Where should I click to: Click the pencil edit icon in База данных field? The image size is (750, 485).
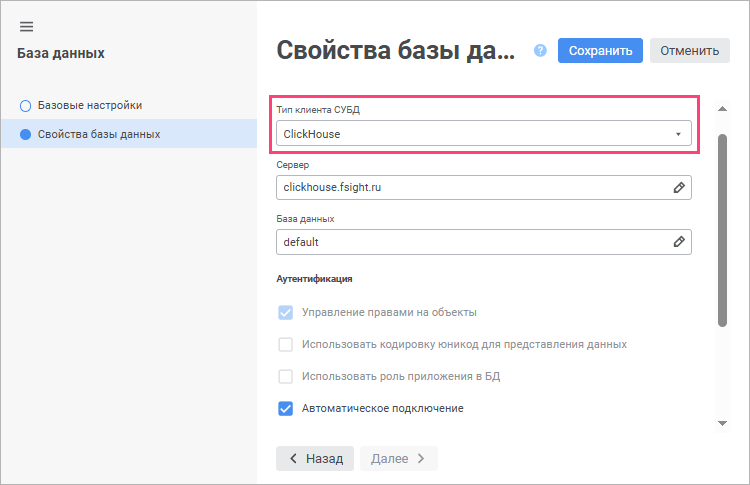coord(679,242)
